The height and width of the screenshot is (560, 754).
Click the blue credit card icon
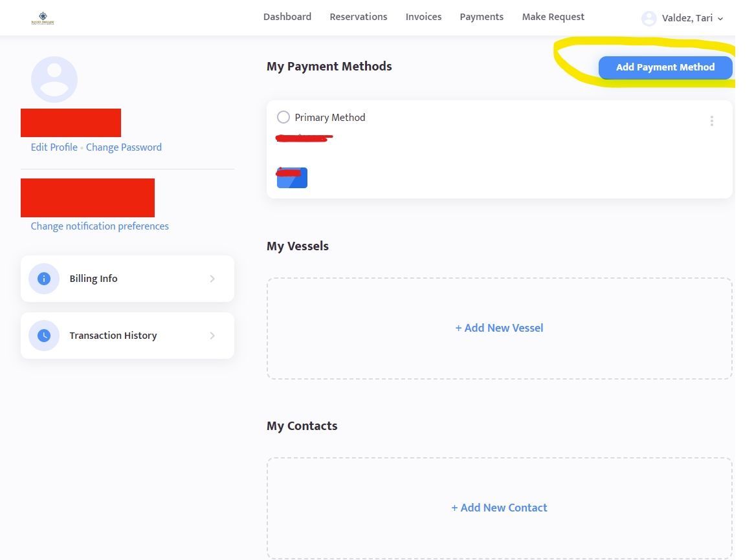point(292,178)
